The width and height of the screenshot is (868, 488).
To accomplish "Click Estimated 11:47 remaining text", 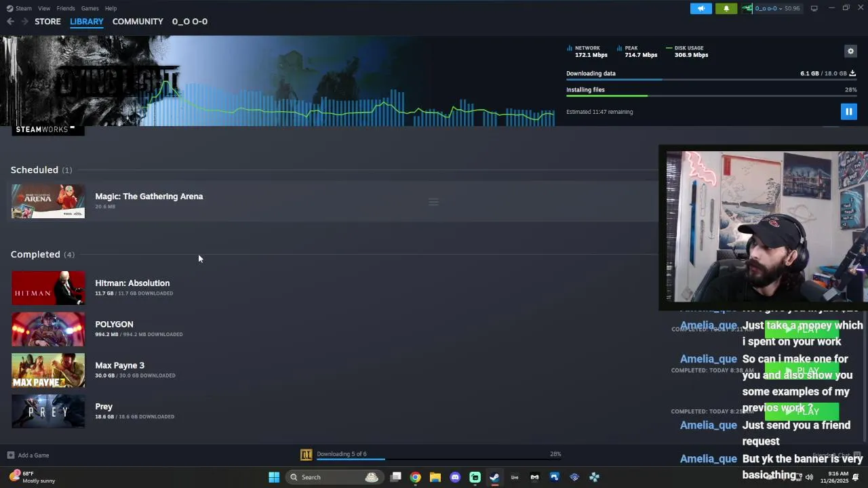I will pos(599,112).
